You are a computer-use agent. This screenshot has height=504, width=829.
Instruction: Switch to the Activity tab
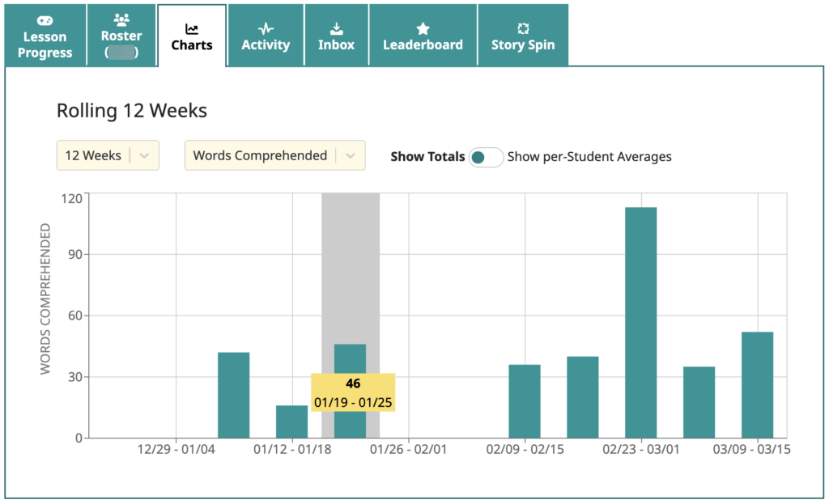click(266, 35)
